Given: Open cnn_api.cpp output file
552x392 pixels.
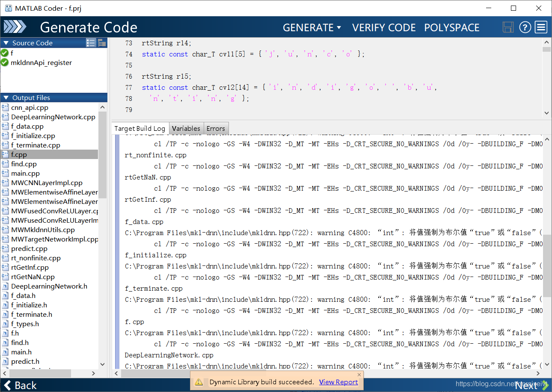Looking at the screenshot, I should pyautogui.click(x=30, y=108).
